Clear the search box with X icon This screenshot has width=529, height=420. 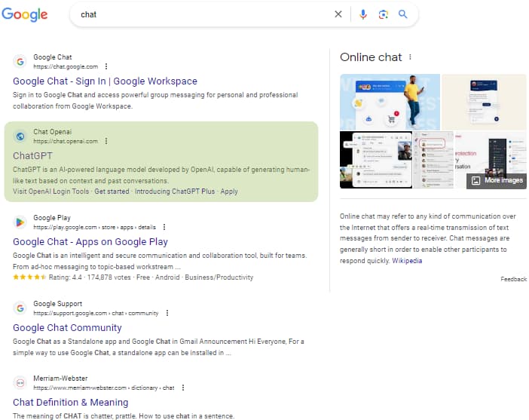tap(338, 14)
